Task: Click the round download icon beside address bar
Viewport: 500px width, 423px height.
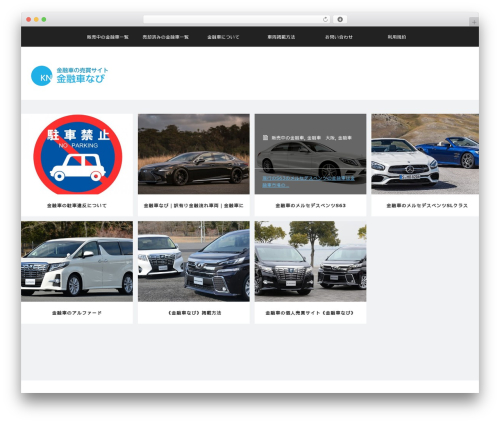Action: (x=340, y=19)
